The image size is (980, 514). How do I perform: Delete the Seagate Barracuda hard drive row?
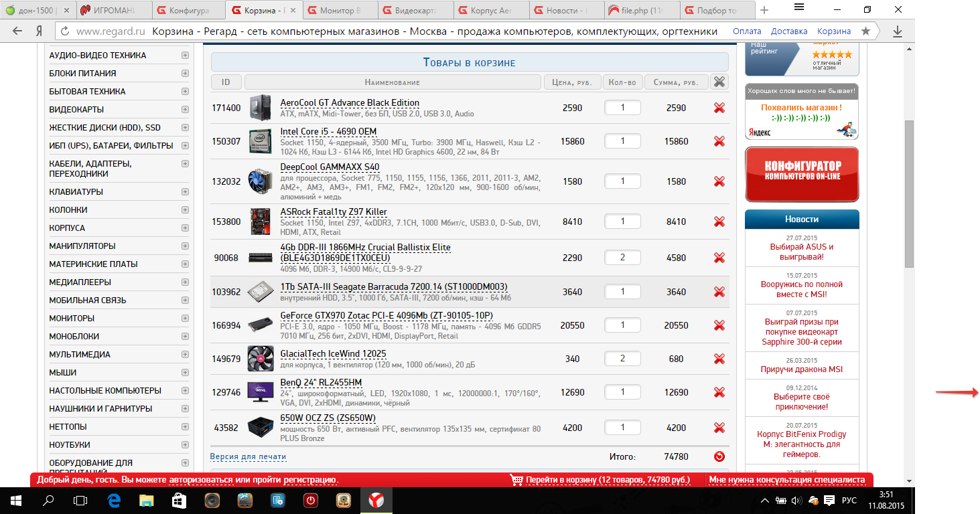tap(719, 292)
